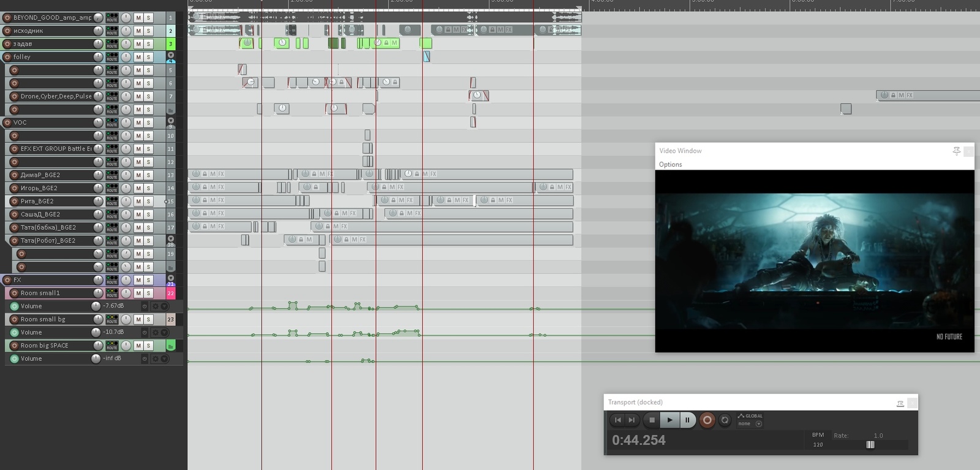Image resolution: width=980 pixels, height=470 pixels.
Task: Open routing for folley track
Action: tap(112, 57)
